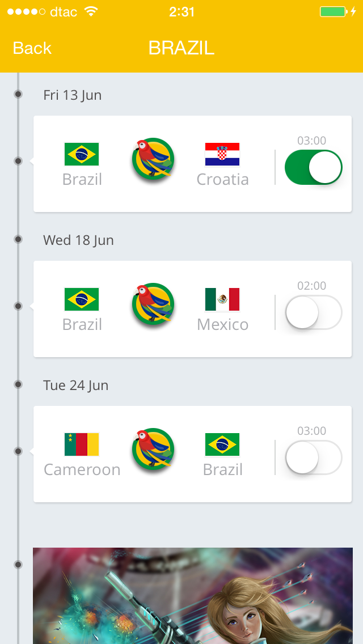This screenshot has height=644, width=363.
Task: Tap the Croatia flag icon
Action: point(222,154)
